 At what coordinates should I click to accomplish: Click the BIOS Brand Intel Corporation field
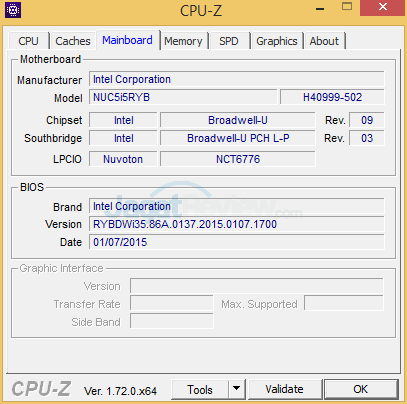pos(237,206)
